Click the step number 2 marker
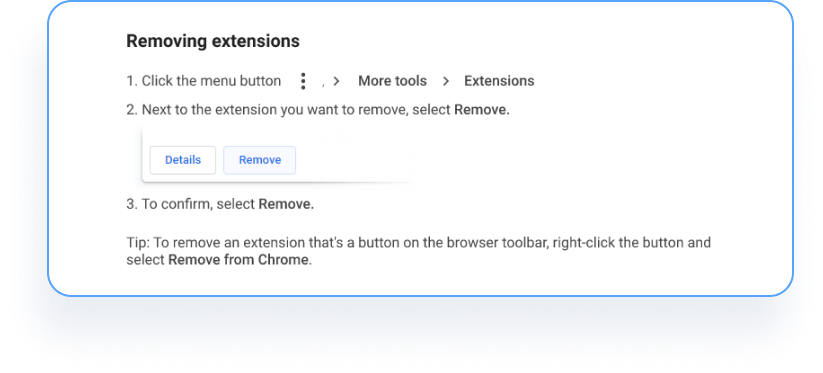The image size is (823, 373). [132, 110]
